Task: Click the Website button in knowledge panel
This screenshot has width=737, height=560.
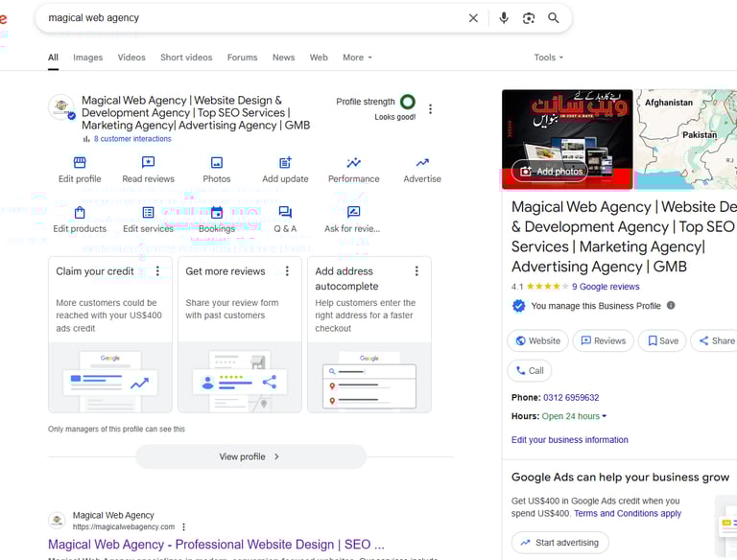Action: [537, 341]
